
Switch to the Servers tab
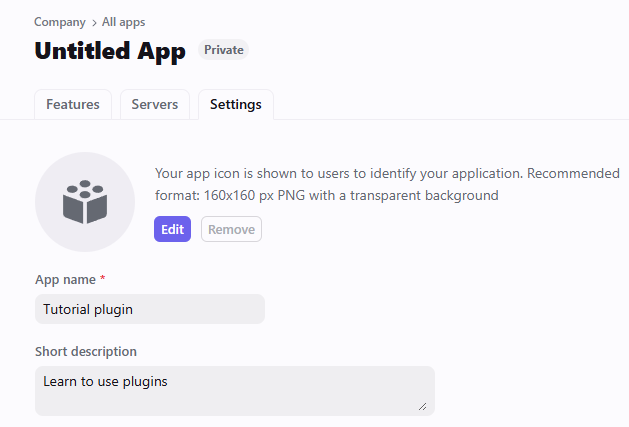155,104
